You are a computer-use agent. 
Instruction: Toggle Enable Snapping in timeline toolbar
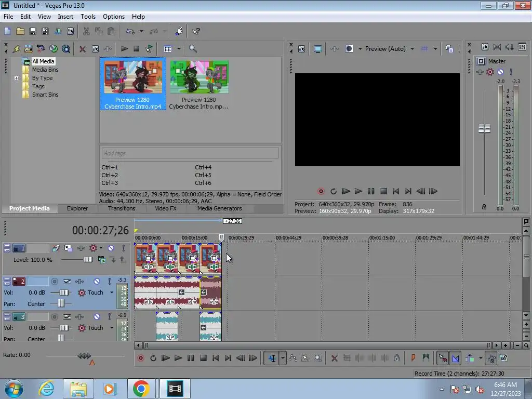pyautogui.click(x=443, y=358)
